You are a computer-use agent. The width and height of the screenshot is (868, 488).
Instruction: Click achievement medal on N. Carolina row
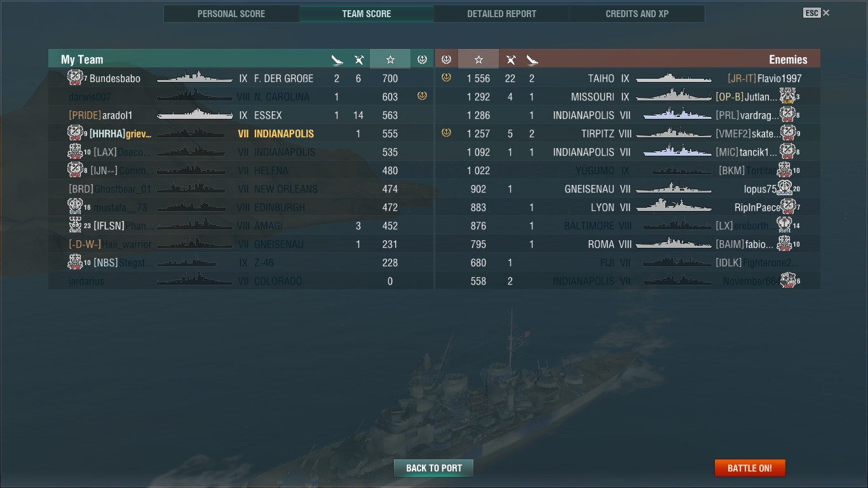click(x=422, y=96)
